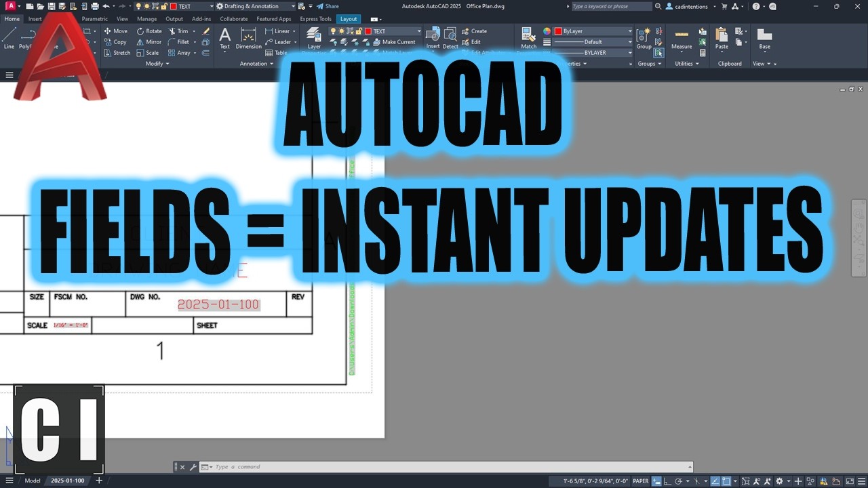868x488 pixels.
Task: Click the Leader tool
Action: coord(278,42)
